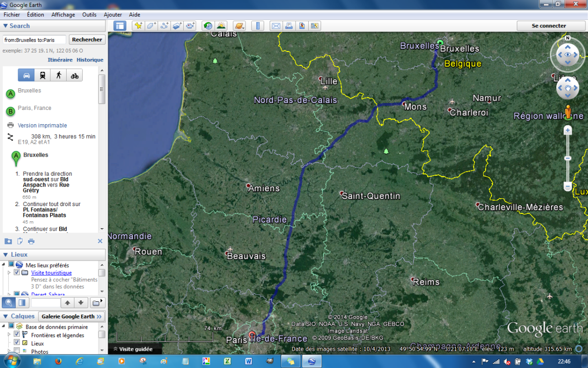Open the Affichage menu
The height and width of the screenshot is (368, 588).
[x=63, y=15]
